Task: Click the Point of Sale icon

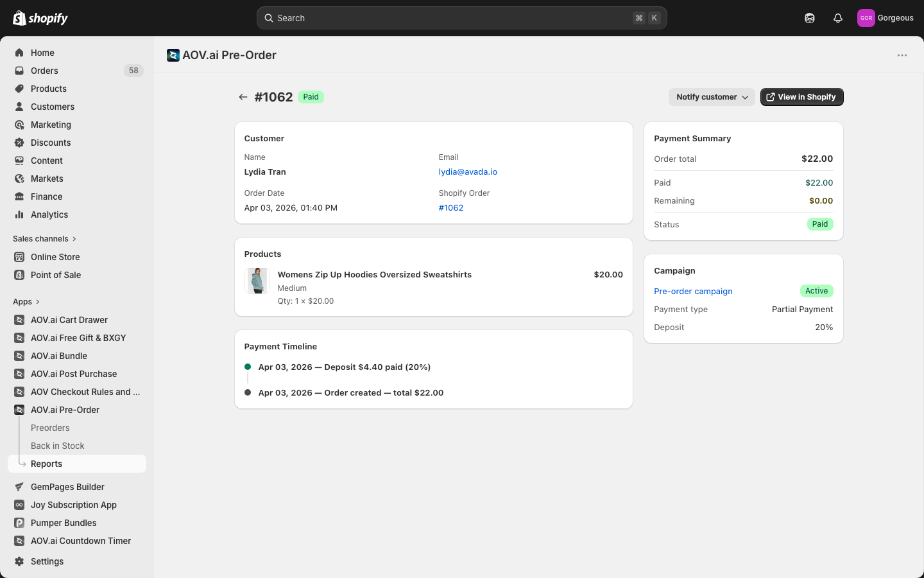Action: tap(19, 275)
